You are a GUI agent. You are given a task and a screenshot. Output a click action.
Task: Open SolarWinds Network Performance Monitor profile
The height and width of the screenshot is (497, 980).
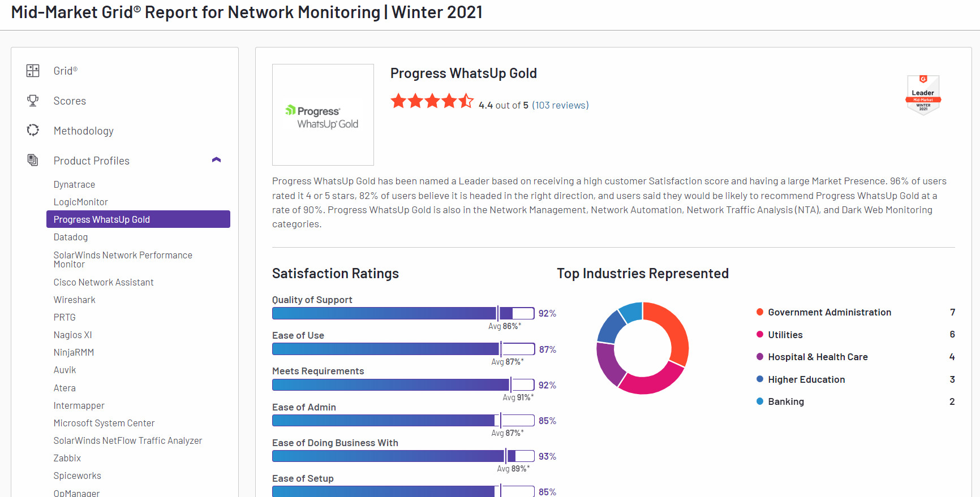tap(123, 260)
